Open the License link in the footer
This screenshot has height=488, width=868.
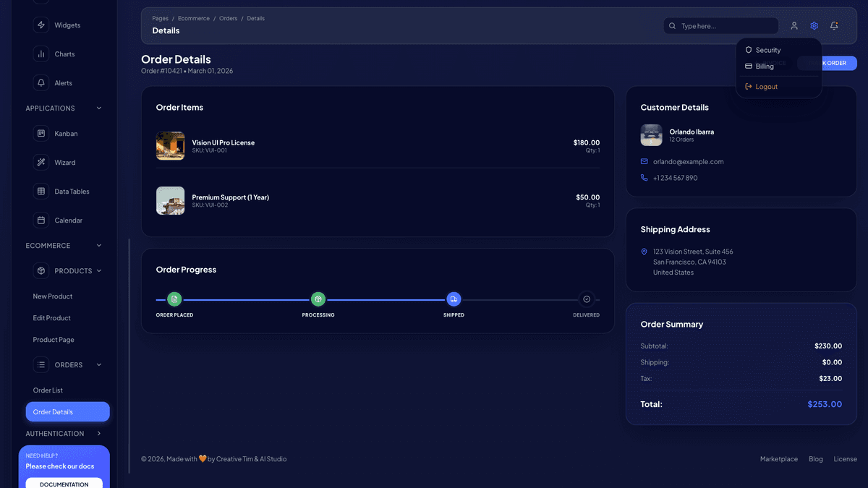[845, 458]
